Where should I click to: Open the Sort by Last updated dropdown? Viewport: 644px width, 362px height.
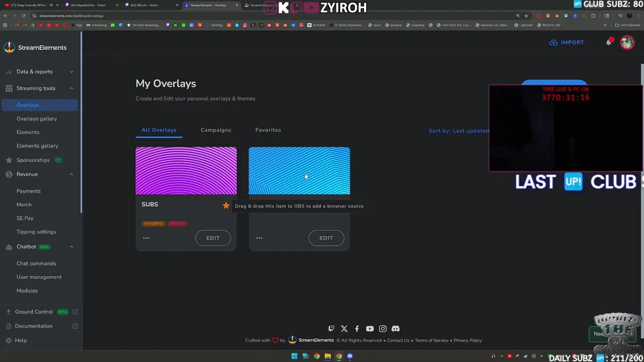click(x=459, y=131)
